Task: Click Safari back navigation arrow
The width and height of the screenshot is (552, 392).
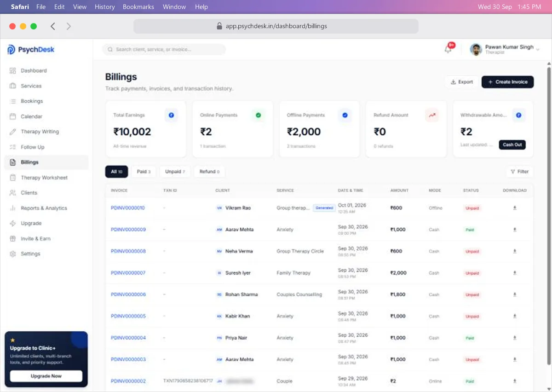Action: [x=53, y=26]
